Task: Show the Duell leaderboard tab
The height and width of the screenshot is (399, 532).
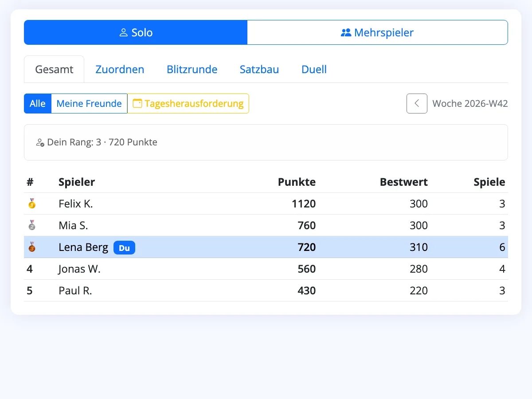Action: (314, 69)
